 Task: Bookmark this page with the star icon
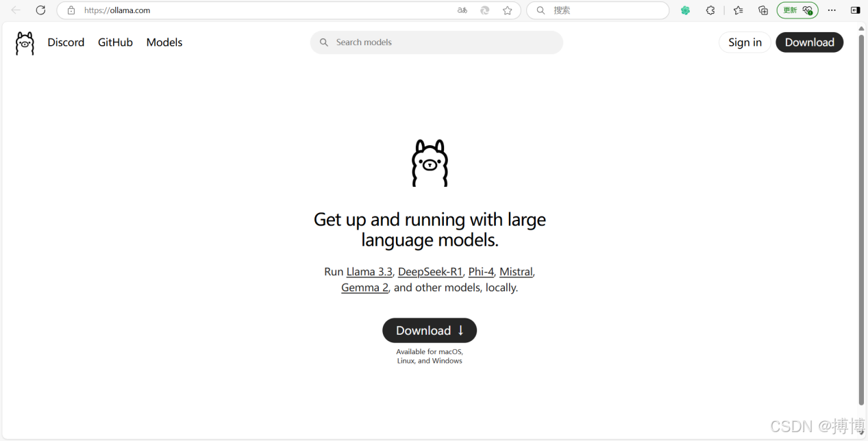[508, 10]
